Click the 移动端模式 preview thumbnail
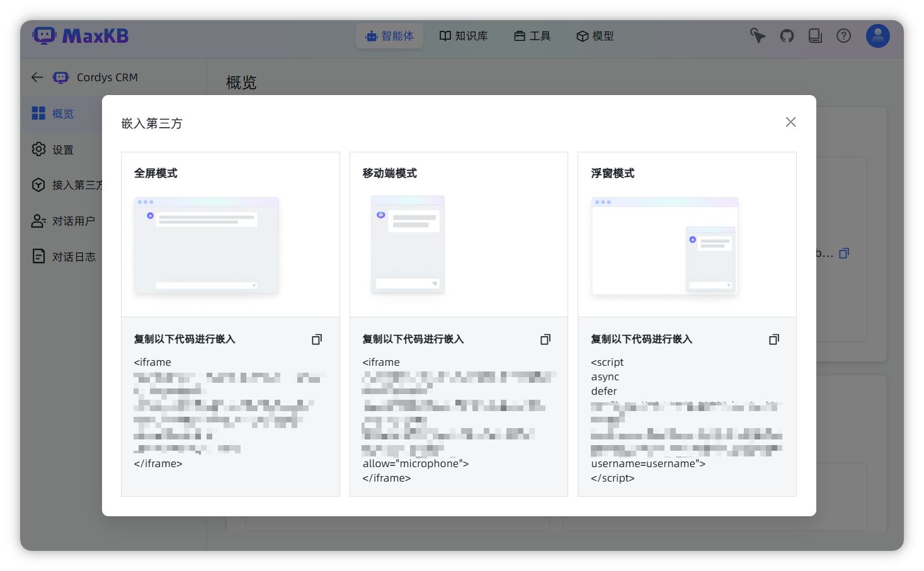Screen dimensions: 924x571 (408, 244)
